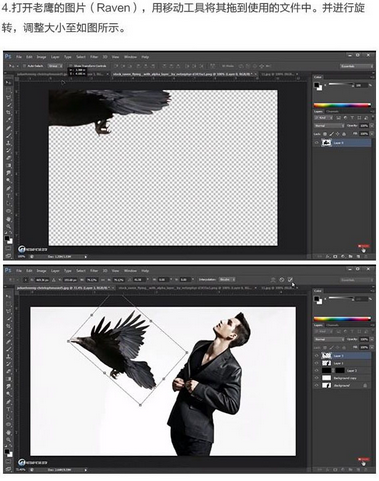Open blend mode Normal dropdown in lower window
This screenshot has height=481, width=379.
click(x=329, y=339)
